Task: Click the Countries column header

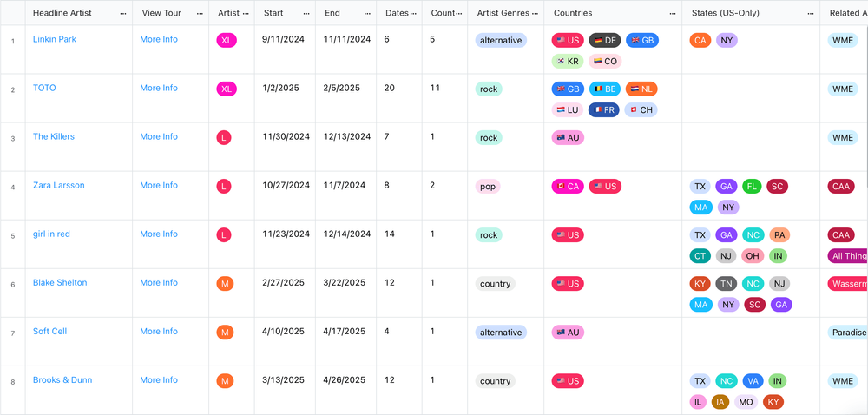Action: 613,13
